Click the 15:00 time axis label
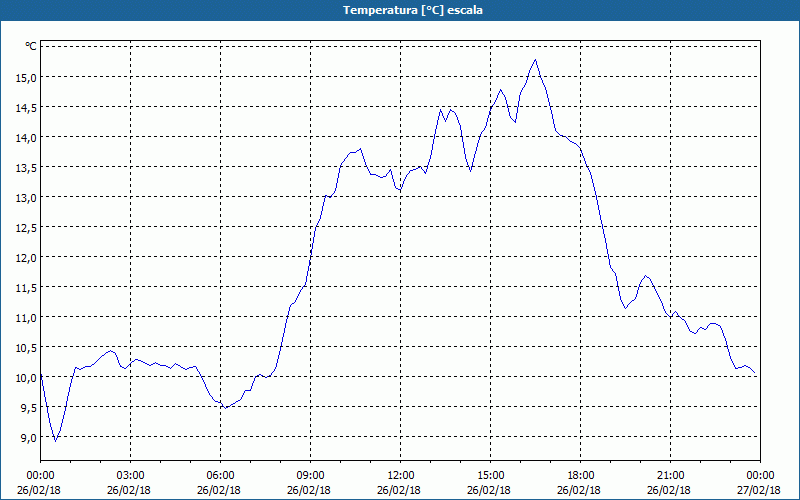The width and height of the screenshot is (800, 500). (x=491, y=476)
